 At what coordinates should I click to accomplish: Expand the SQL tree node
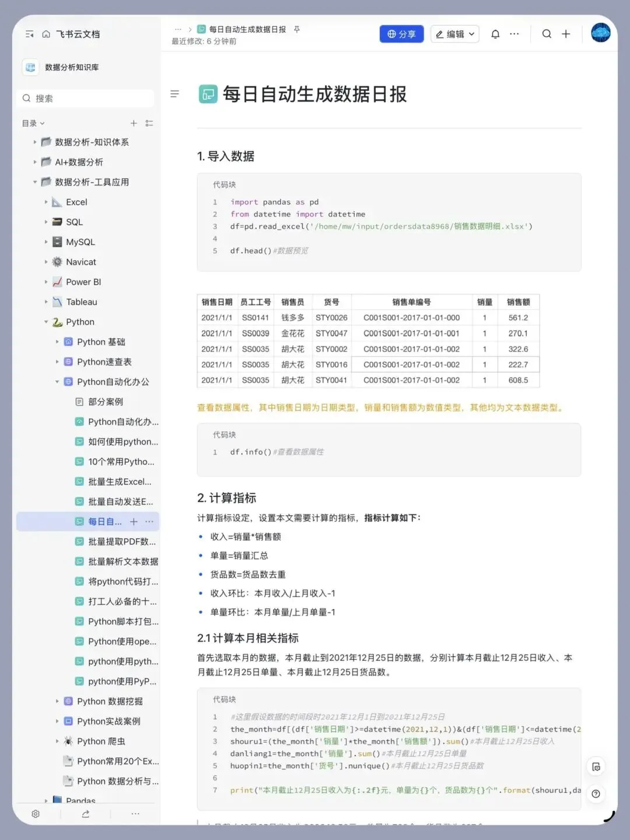(x=46, y=222)
